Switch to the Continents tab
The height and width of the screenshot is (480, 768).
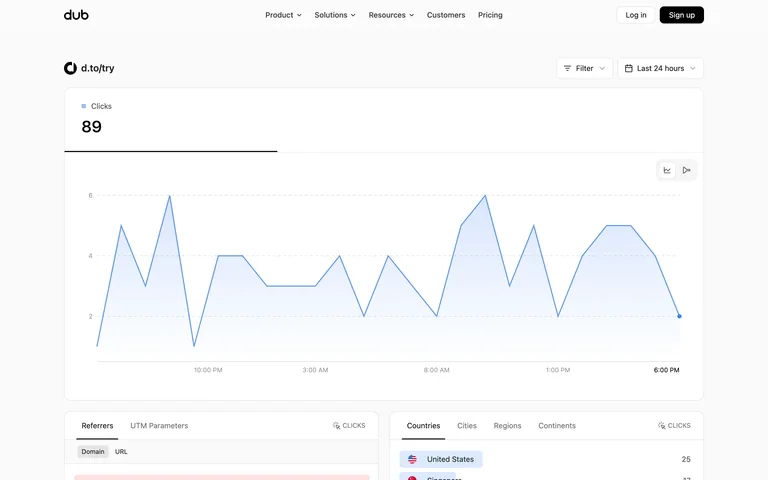click(557, 426)
